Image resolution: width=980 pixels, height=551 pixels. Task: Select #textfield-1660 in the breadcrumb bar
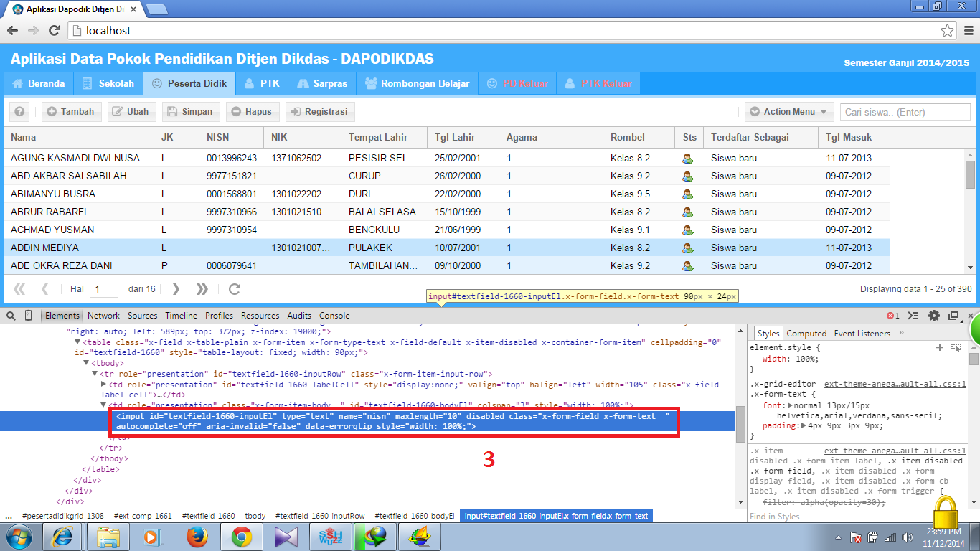coord(209,516)
